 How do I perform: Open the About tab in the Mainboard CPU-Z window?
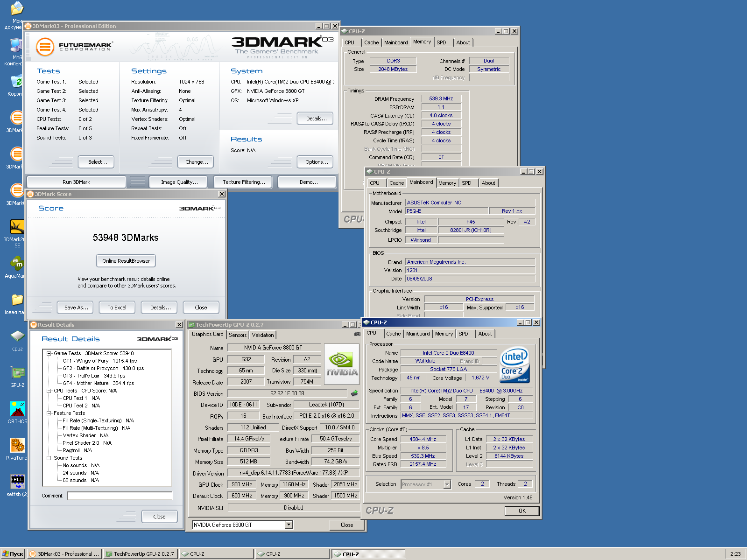[x=488, y=183]
